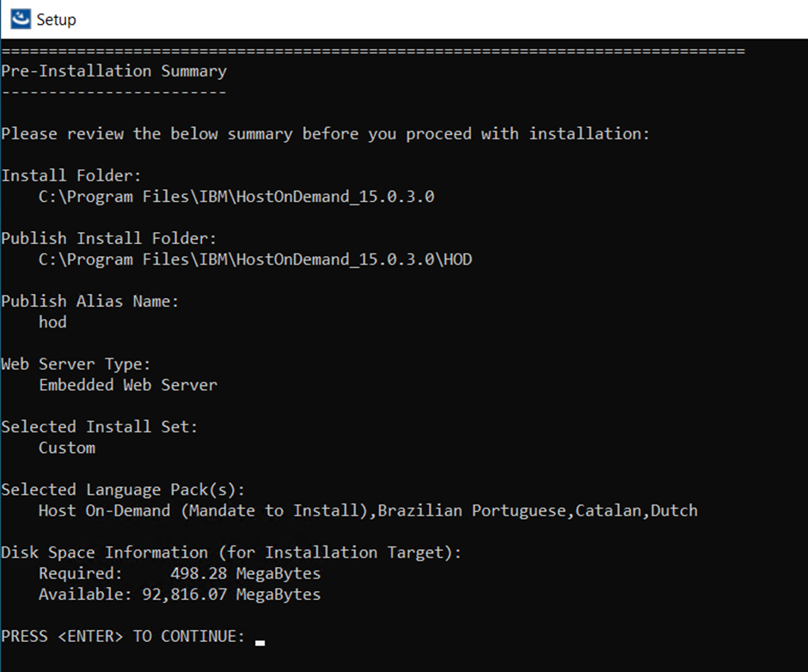Image resolution: width=808 pixels, height=672 pixels.
Task: Click the Required disk space value 498.28
Action: click(x=198, y=573)
